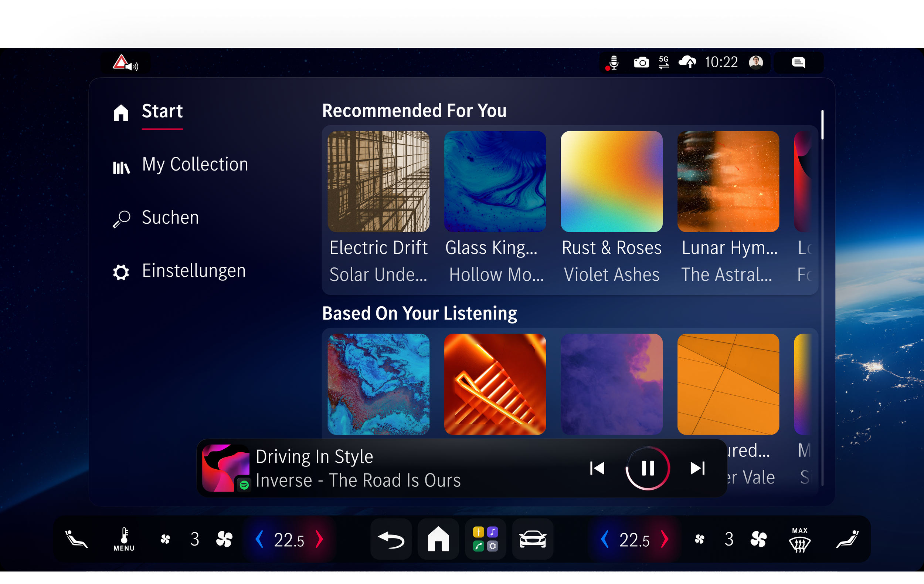Open Einstellungen settings entry
Viewport: 924px width, 584px height.
point(193,271)
